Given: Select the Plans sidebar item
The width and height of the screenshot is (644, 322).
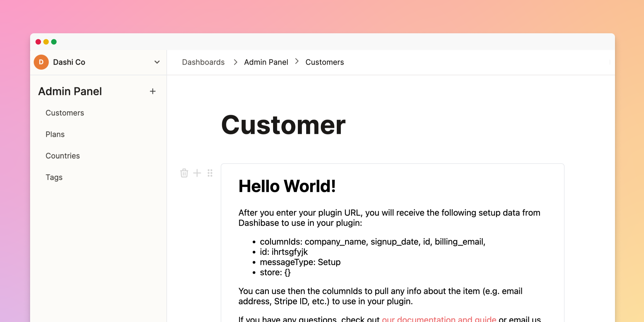Looking at the screenshot, I should pyautogui.click(x=56, y=134).
